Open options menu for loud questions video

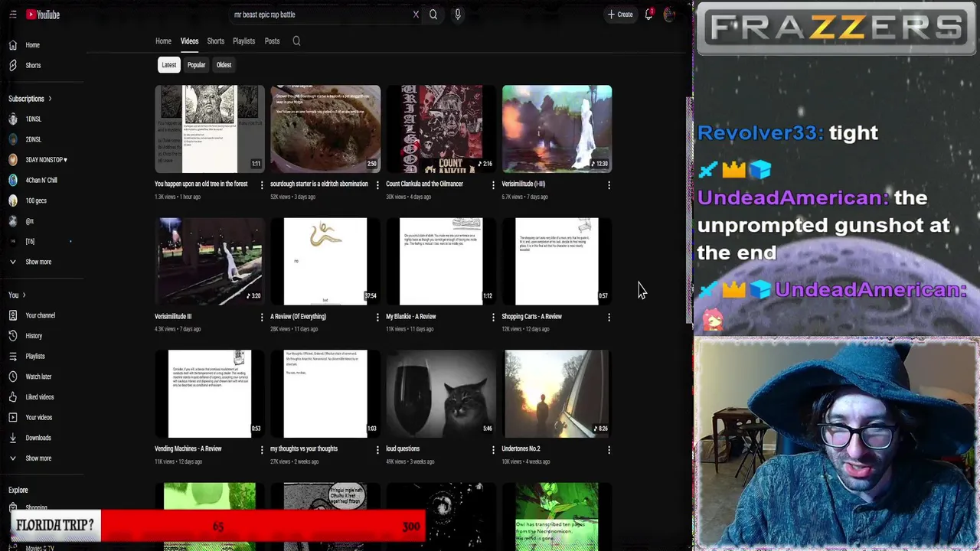click(x=493, y=449)
